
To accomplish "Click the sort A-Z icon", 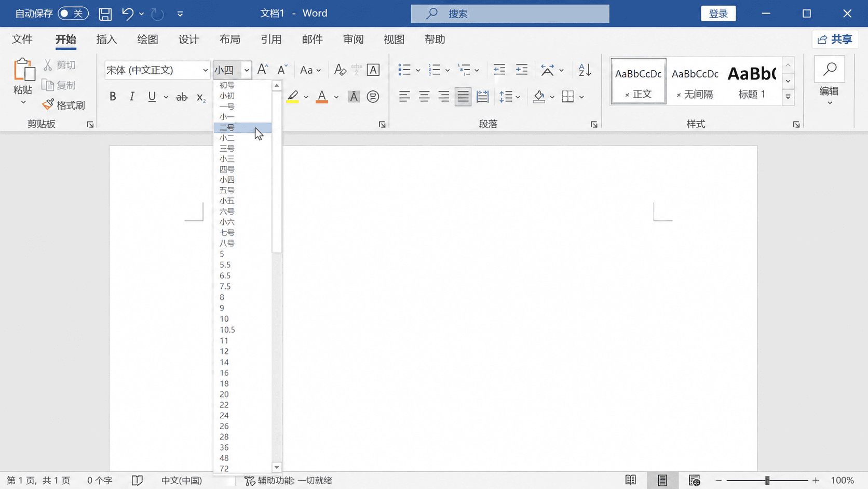I will click(x=585, y=70).
